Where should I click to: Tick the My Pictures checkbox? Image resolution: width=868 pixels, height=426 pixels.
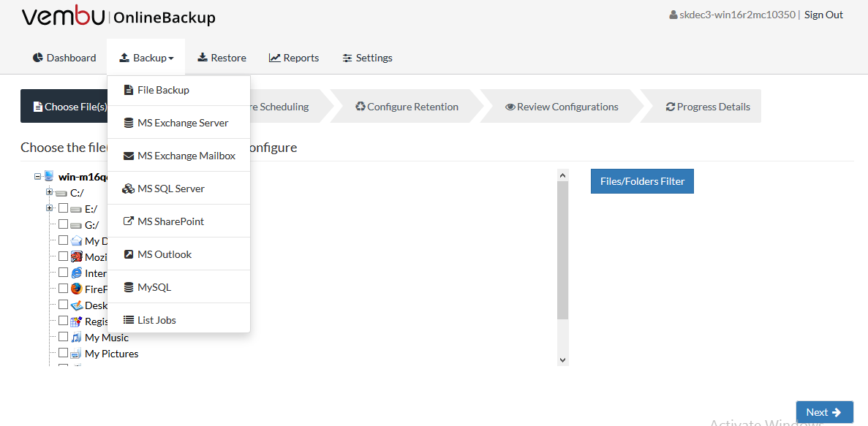[63, 352]
